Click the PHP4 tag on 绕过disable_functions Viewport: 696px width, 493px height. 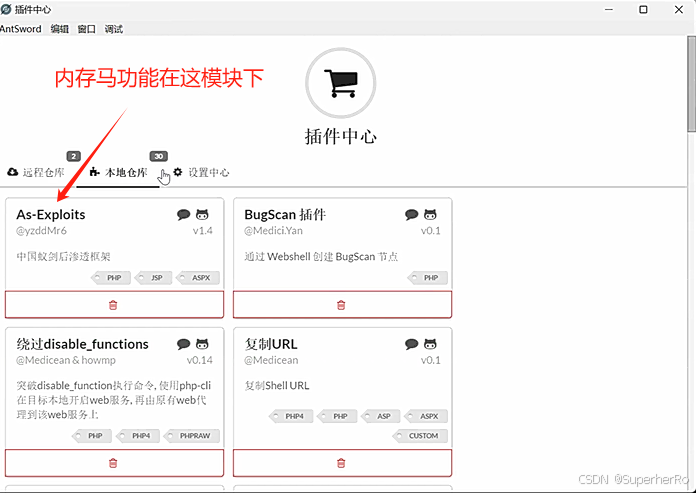click(x=138, y=436)
